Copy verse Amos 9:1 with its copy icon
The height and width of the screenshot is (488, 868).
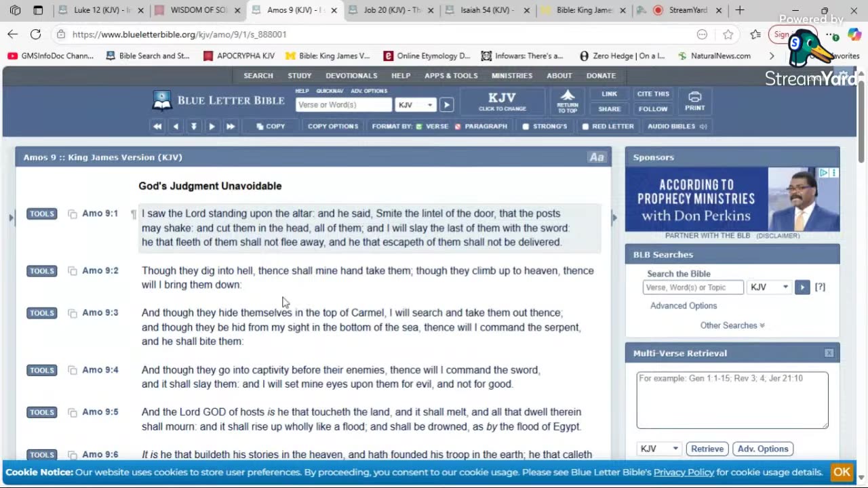click(x=73, y=214)
